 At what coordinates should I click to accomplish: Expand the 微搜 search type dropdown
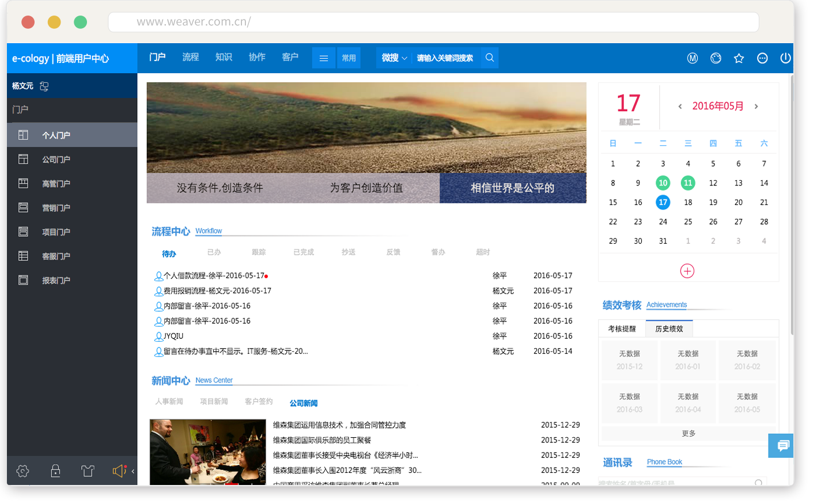[x=394, y=58]
